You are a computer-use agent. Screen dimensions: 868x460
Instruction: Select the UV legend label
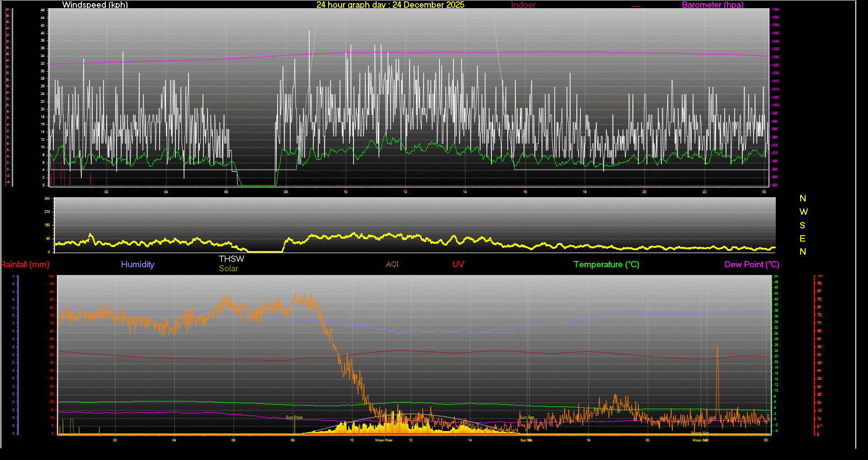pos(458,265)
